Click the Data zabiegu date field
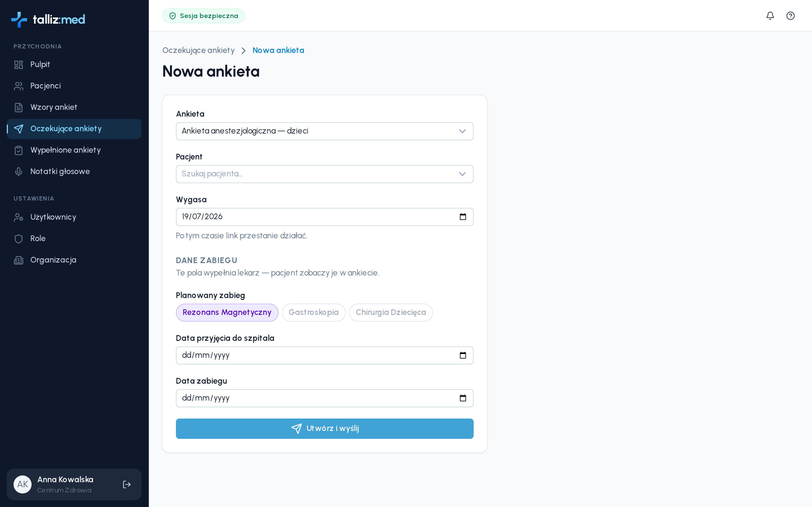 [325, 398]
